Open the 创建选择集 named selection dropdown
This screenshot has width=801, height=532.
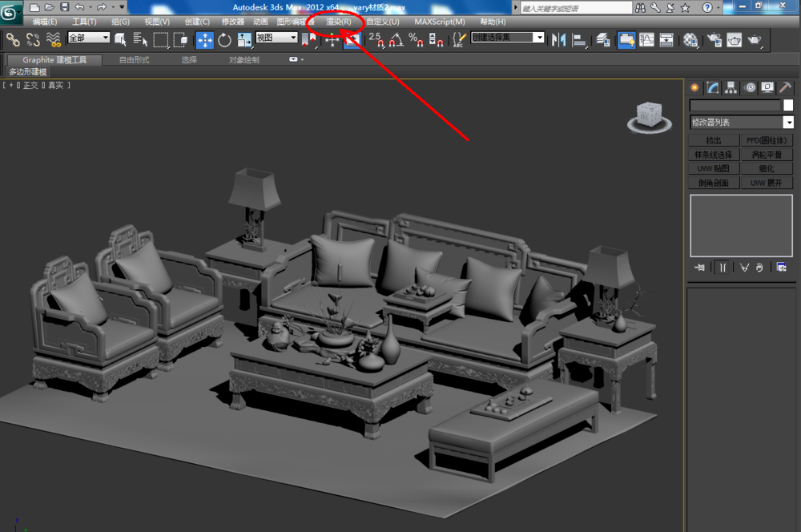pyautogui.click(x=508, y=38)
